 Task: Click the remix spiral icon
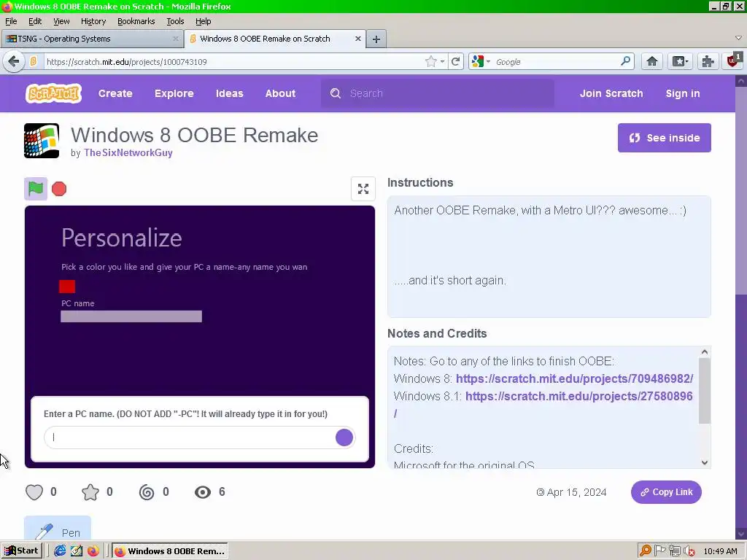(146, 492)
